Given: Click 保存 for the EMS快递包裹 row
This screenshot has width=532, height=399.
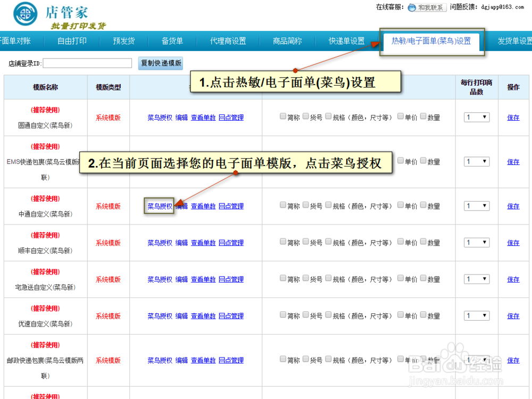Looking at the screenshot, I should [513, 162].
